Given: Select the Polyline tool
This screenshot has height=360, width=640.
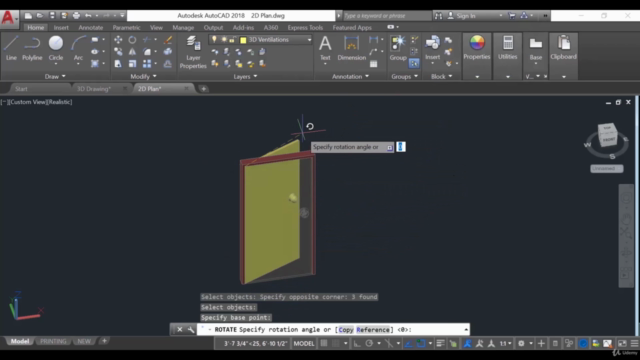Looking at the screenshot, I should (x=32, y=48).
